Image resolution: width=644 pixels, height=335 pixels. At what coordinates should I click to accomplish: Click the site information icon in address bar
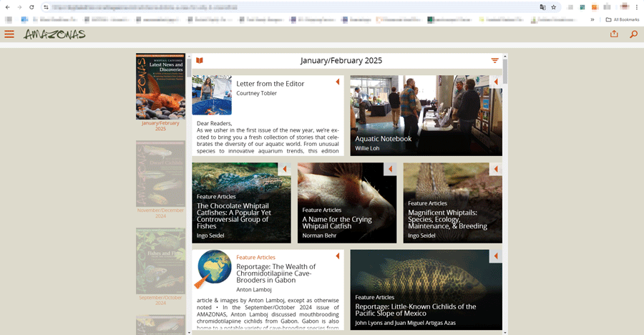pyautogui.click(x=46, y=7)
